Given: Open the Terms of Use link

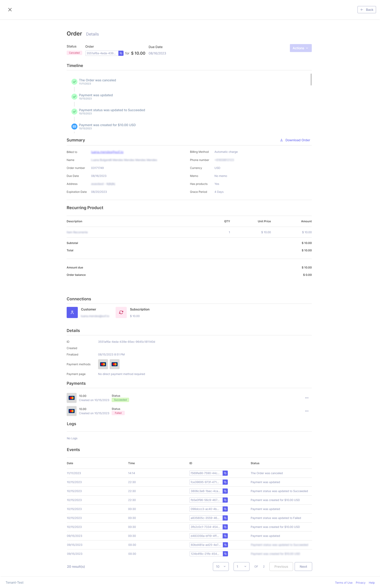Looking at the screenshot, I should click(x=344, y=583).
